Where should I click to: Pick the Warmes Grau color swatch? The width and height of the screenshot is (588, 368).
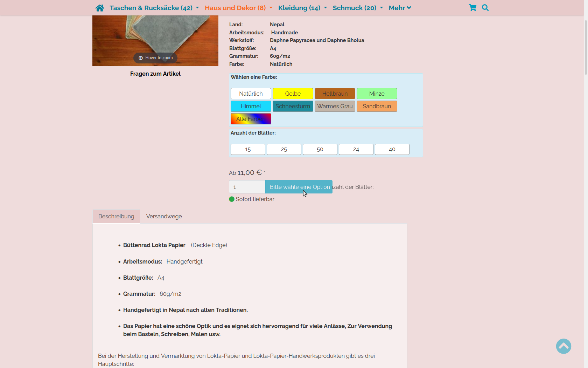pos(335,106)
